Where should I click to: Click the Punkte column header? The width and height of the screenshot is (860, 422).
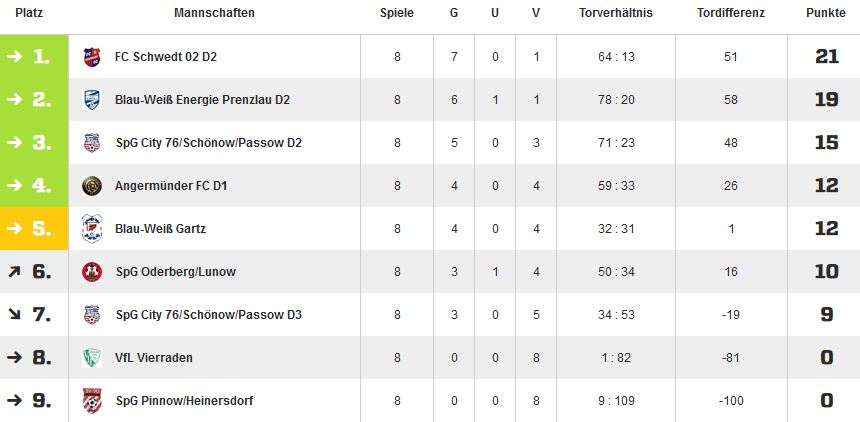point(825,13)
